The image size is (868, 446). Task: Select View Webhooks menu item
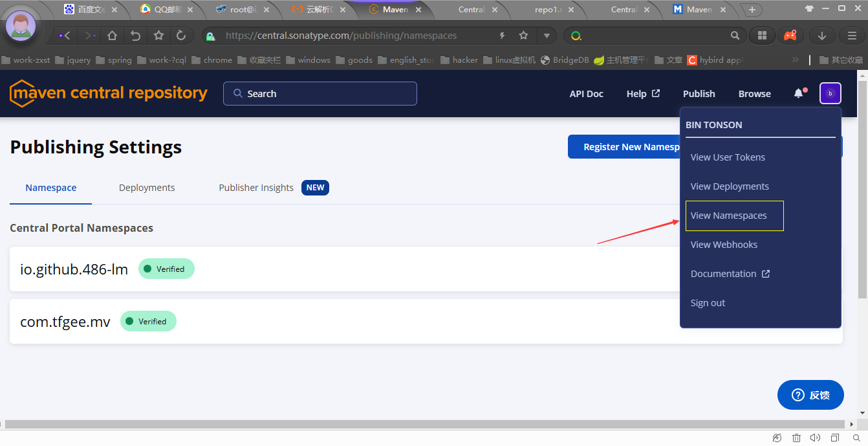(724, 245)
